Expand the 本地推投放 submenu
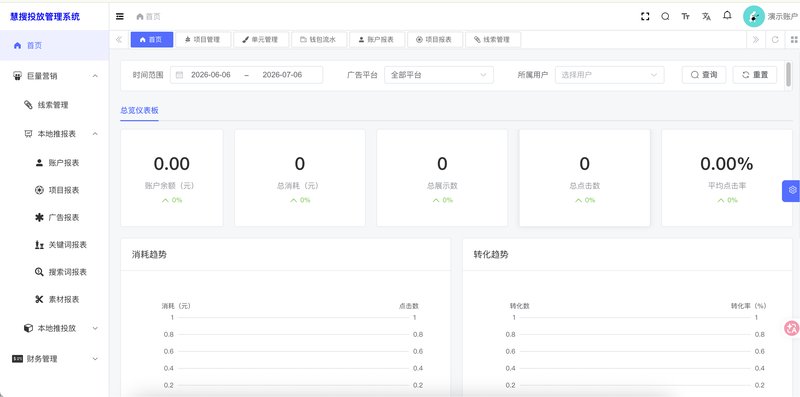The height and width of the screenshot is (397, 800). (x=54, y=328)
